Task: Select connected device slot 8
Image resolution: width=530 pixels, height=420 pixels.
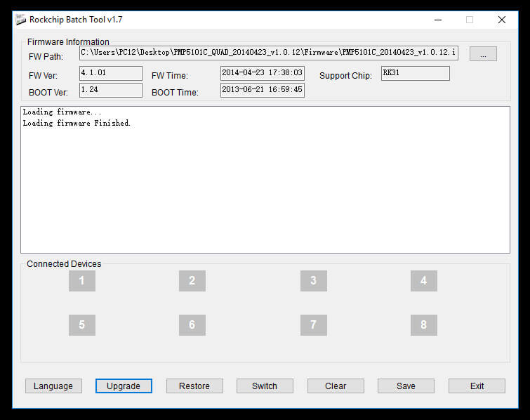Action: (x=424, y=325)
